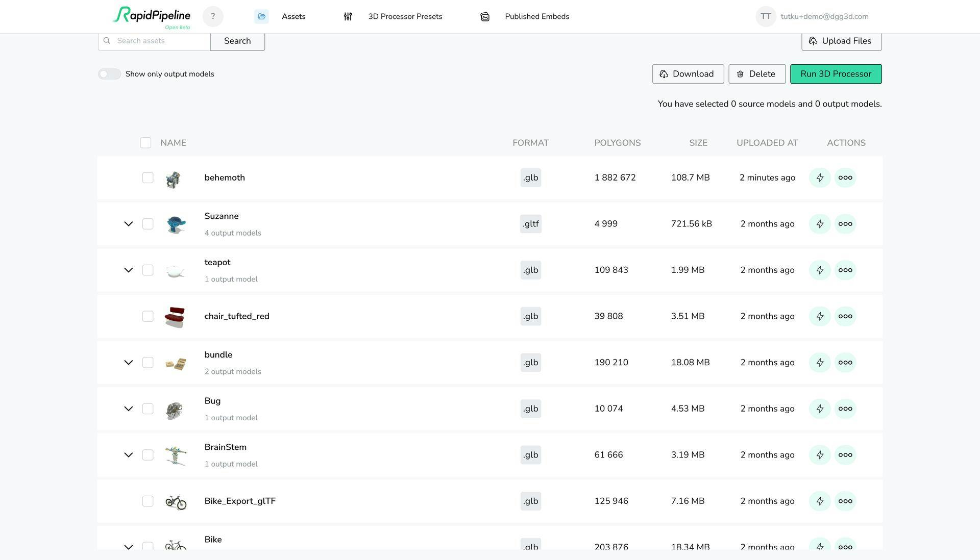
Task: Open the three-dot actions menu for Suzanne
Action: point(845,224)
